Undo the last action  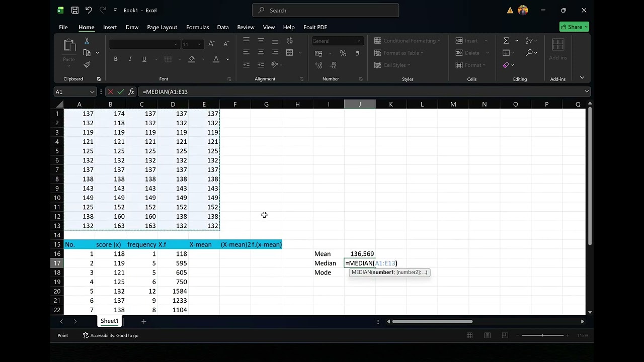coord(89,10)
